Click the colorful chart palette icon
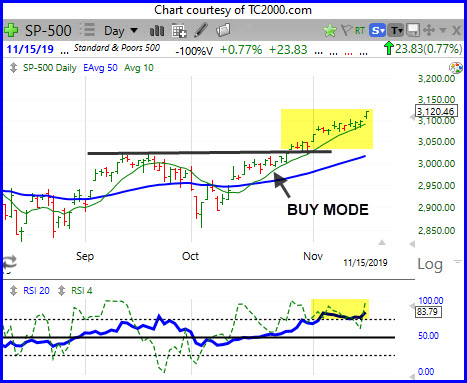 tap(455, 68)
